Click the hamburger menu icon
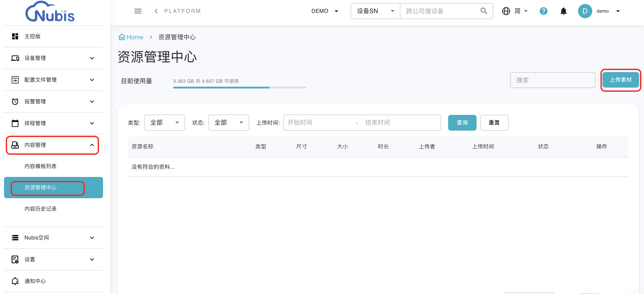Image resolution: width=644 pixels, height=294 pixels. coord(138,11)
